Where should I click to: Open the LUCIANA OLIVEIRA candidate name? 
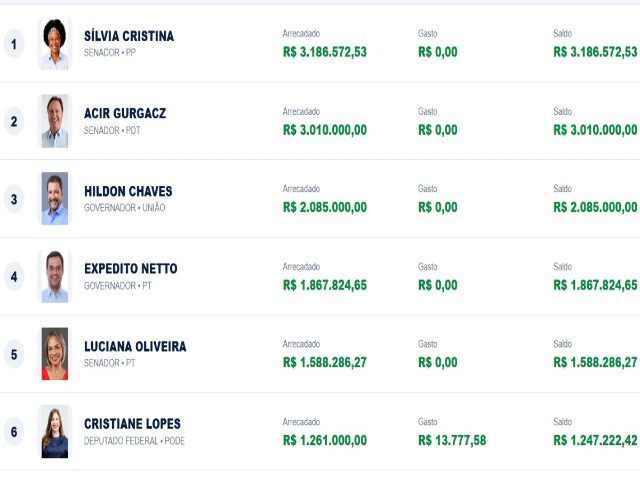tap(135, 346)
